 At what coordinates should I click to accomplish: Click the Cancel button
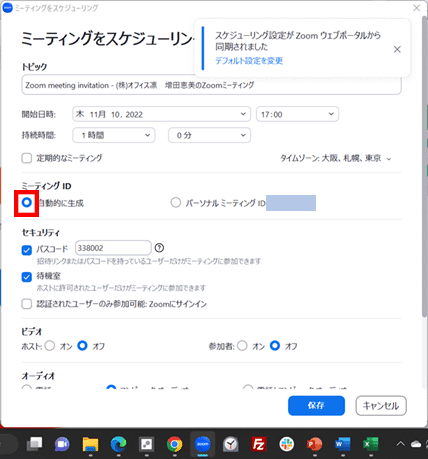coord(381,406)
